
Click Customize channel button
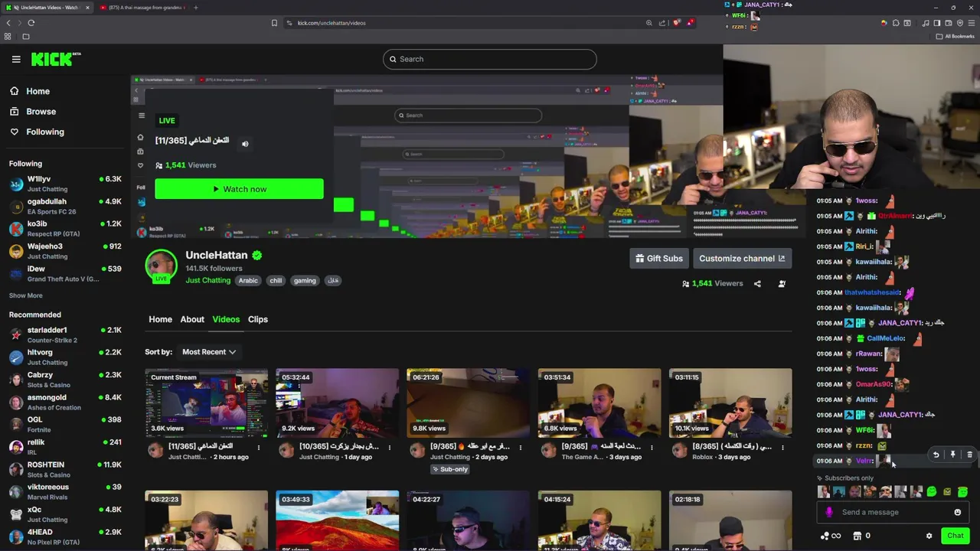click(742, 259)
